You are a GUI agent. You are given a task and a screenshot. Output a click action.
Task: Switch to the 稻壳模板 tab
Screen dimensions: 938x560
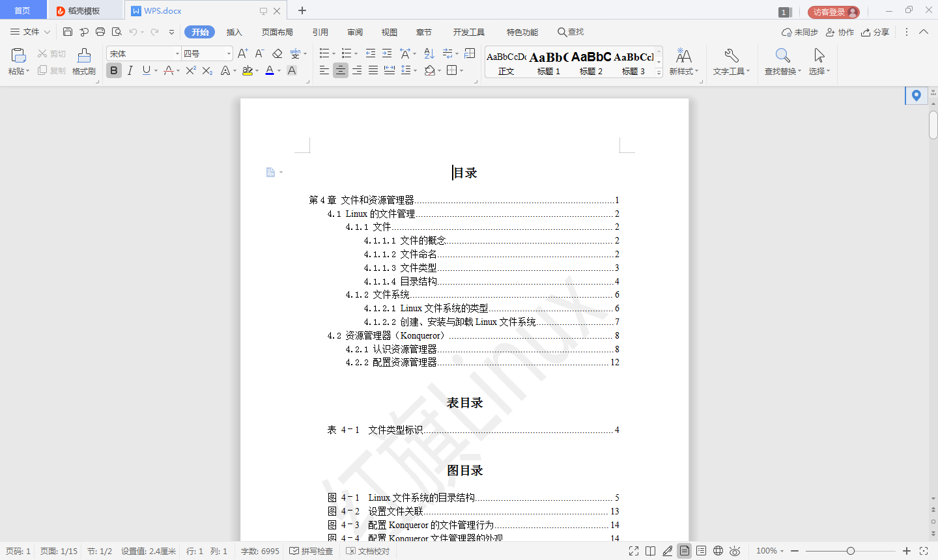[x=84, y=10]
